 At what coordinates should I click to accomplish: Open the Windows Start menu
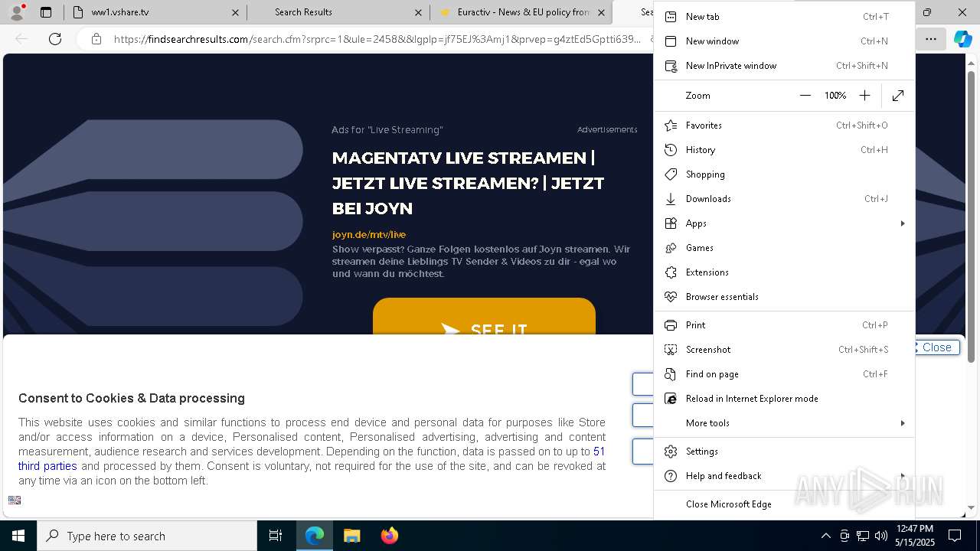pos(18,536)
